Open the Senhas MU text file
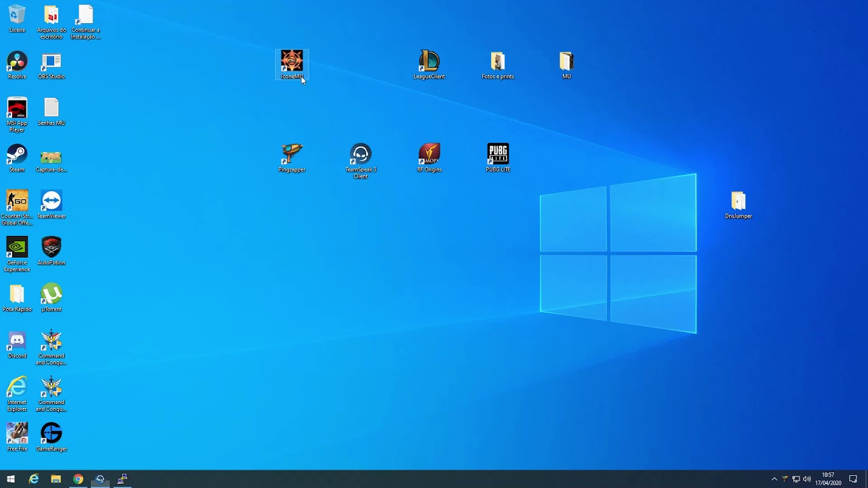Screen dimensions: 868x488 point(52,112)
